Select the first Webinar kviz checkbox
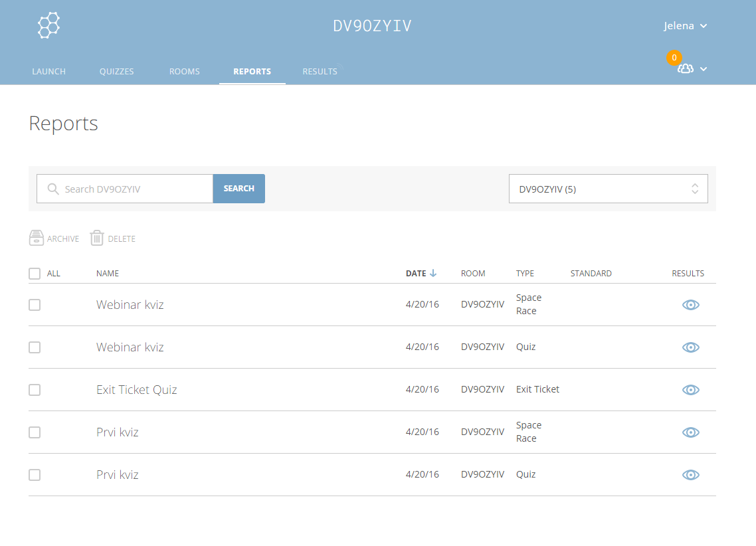This screenshot has width=756, height=546. click(x=35, y=305)
